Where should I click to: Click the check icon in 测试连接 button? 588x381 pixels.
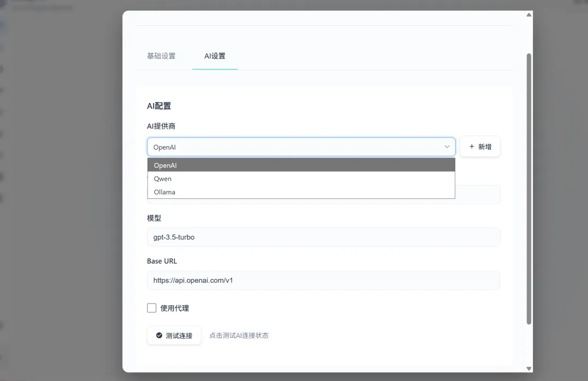tap(160, 336)
